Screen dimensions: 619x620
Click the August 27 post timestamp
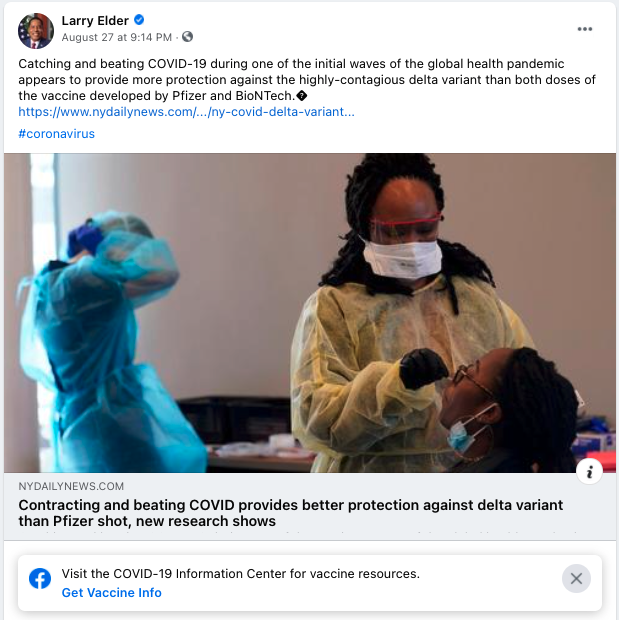(117, 37)
